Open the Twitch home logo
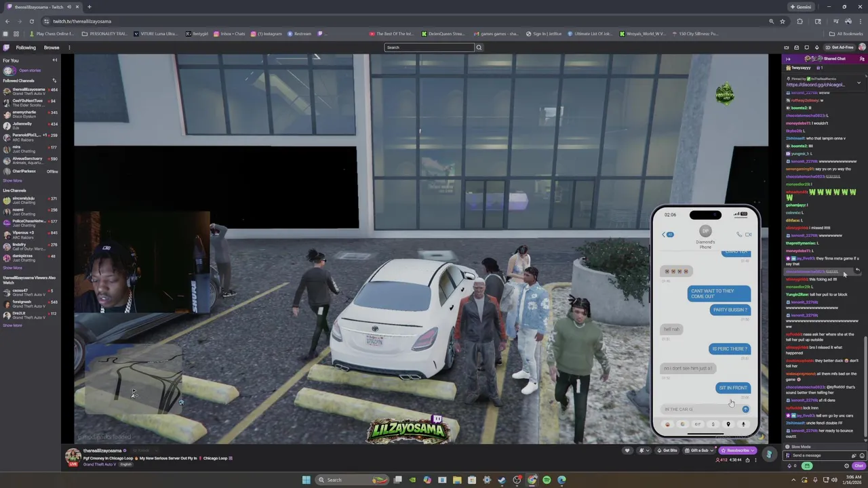Viewport: 868px width, 488px height. point(6,47)
